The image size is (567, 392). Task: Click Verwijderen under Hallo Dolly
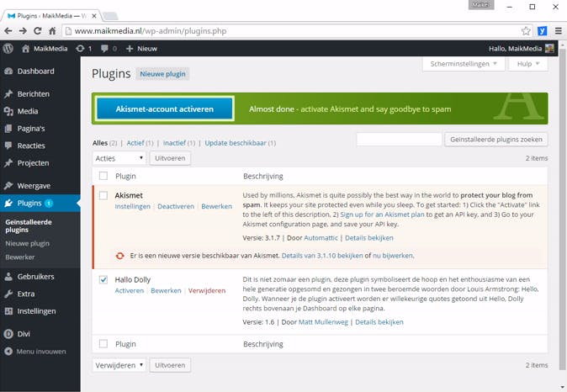tap(207, 291)
